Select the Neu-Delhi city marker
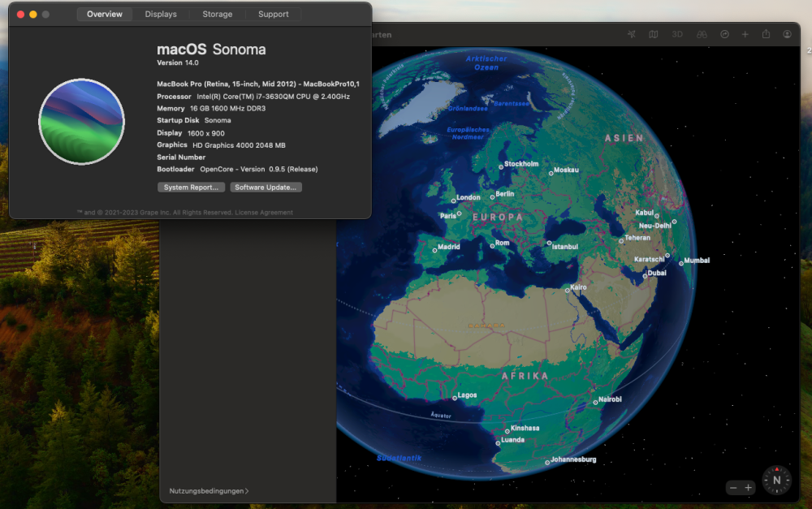This screenshot has width=812, height=509. (674, 222)
